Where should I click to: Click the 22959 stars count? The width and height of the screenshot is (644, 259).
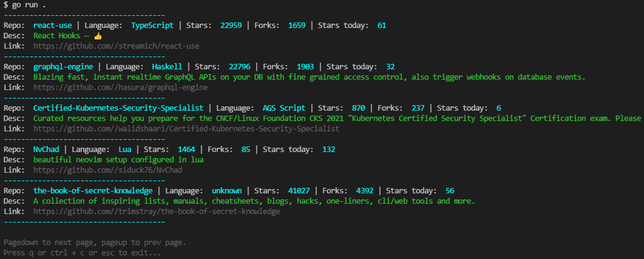(x=231, y=25)
